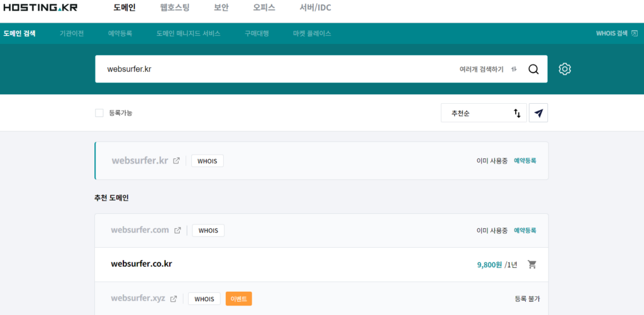
Task: Open websurfer.kr external link icon
Action: 176,160
